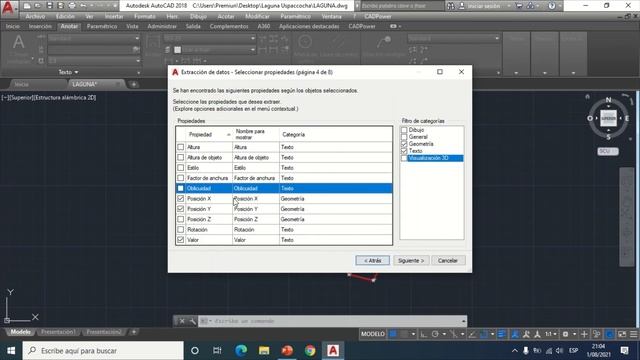Viewport: 640px width, 360px height.
Task: Toggle isometric drafting status bar icon
Action: pos(452,334)
